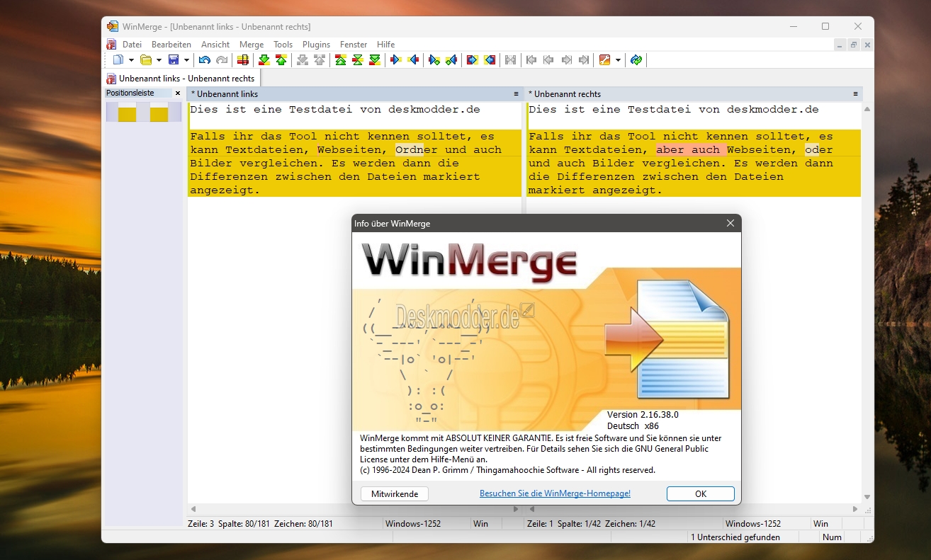Click the 1 Unterschied gefunden status text
931x560 pixels.
[735, 537]
